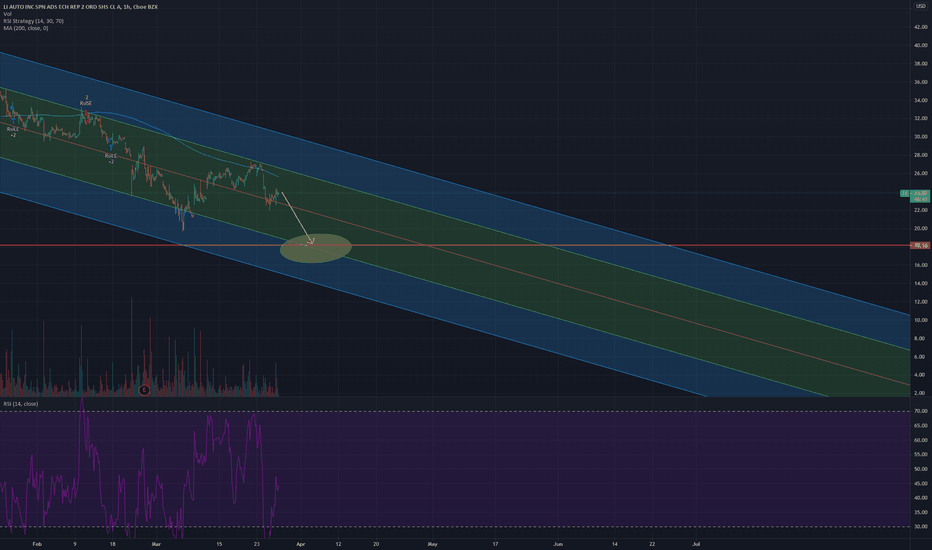Click the blue RsiLE arrow near date 18
Screen dimensions: 932x550
[111, 146]
